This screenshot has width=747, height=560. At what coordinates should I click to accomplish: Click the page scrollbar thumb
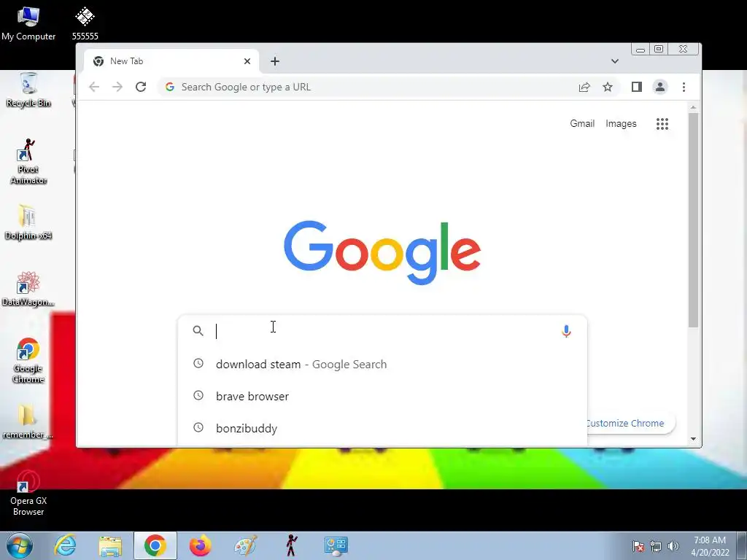click(693, 220)
